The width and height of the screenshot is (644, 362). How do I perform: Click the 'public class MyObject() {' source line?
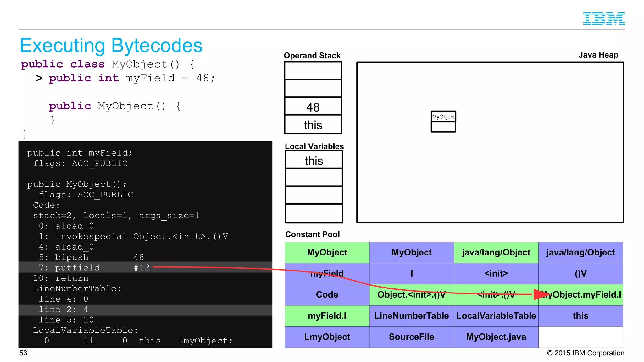click(x=108, y=64)
